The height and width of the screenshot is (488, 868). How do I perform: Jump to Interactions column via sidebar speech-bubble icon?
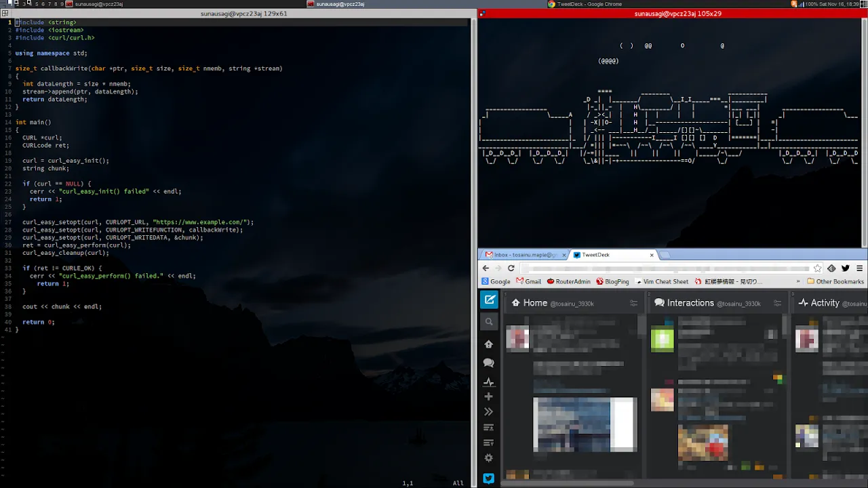(x=489, y=363)
